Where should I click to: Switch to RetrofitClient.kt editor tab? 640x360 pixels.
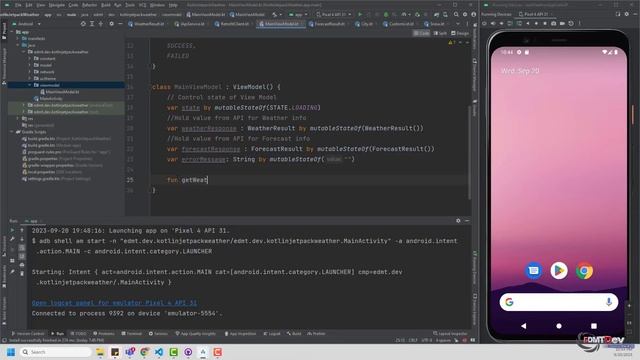pos(231,24)
